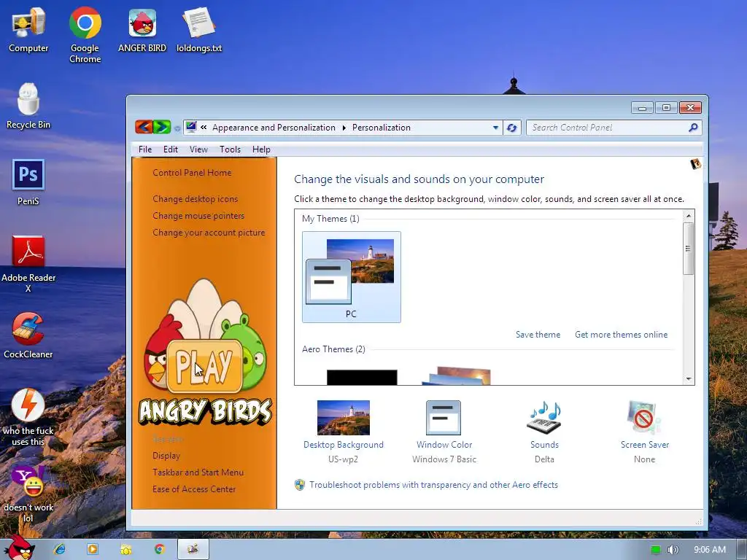Viewport: 747px width, 560px height.
Task: Select the CCleaner brush desktop icon
Action: point(28,328)
